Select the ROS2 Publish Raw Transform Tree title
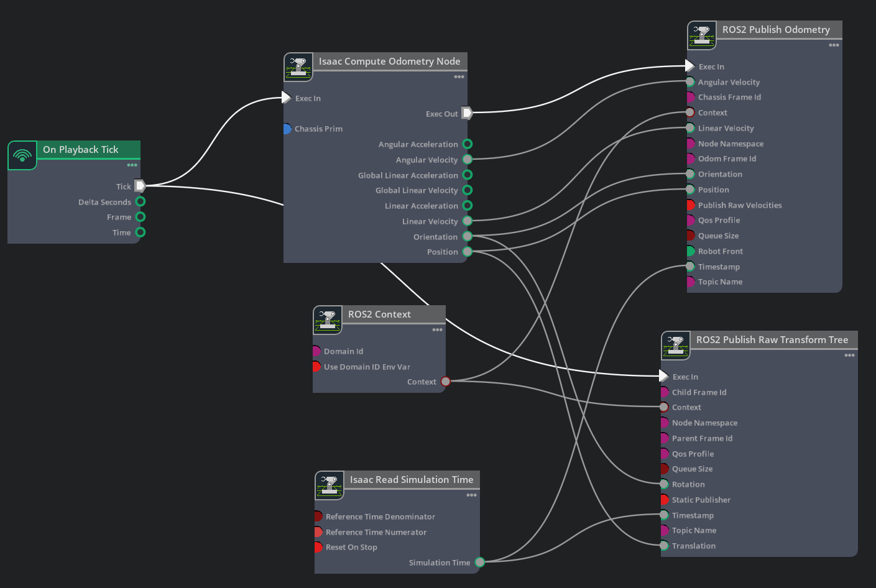This screenshot has height=588, width=876. pyautogui.click(x=772, y=339)
